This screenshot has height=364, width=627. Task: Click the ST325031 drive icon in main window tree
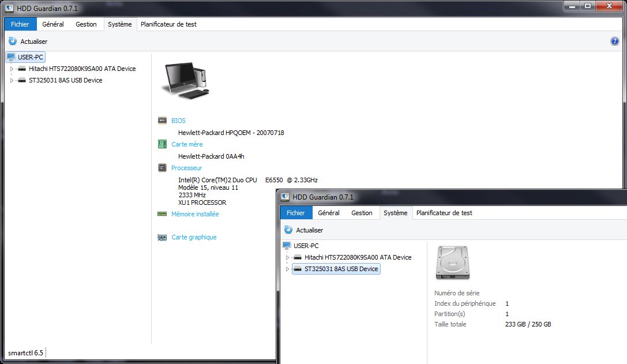pyautogui.click(x=22, y=80)
